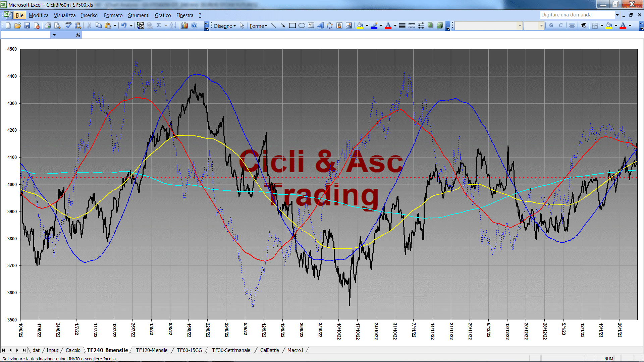
Task: Click the Permission restricted document icon
Action: click(37, 25)
